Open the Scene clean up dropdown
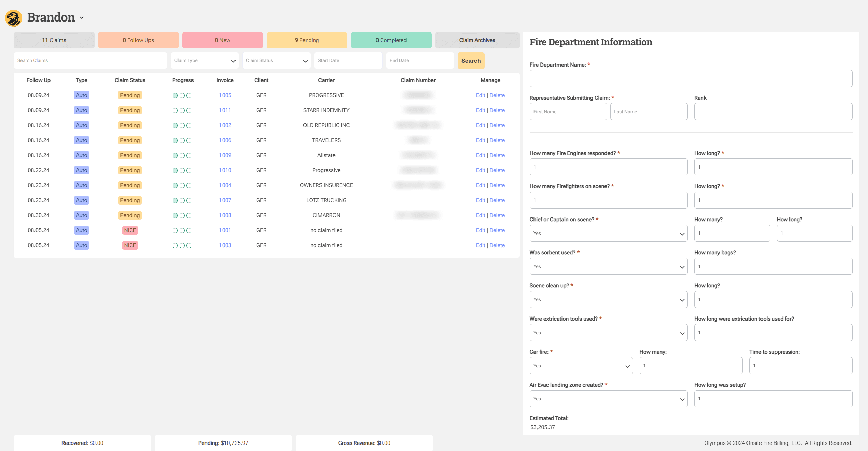This screenshot has width=868, height=451. tap(608, 299)
